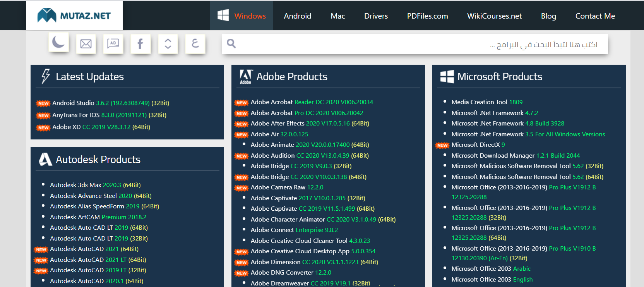Open Adobe Animate 2020 link
The image size is (644, 287).
(x=310, y=145)
